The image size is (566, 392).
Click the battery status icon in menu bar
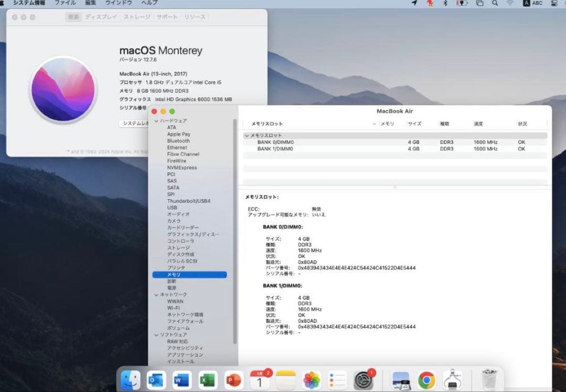coord(462,3)
